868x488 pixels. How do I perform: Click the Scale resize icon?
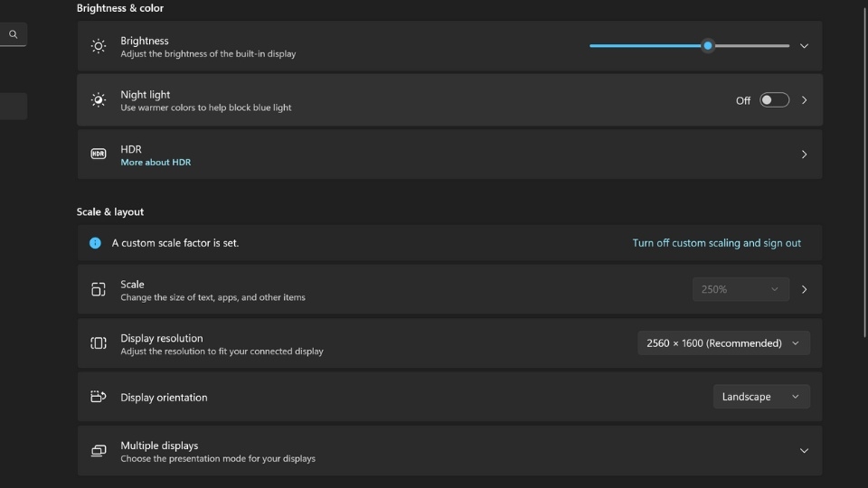pos(99,289)
